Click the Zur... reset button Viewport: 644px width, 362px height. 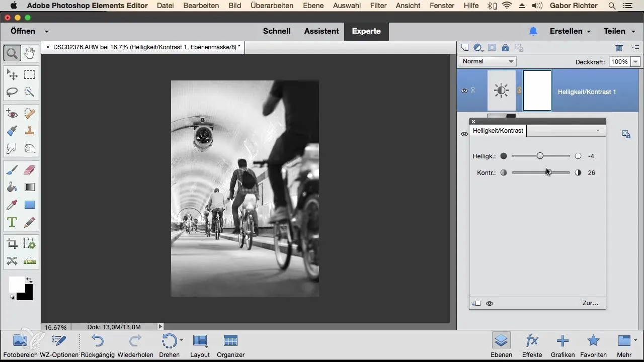(x=590, y=303)
